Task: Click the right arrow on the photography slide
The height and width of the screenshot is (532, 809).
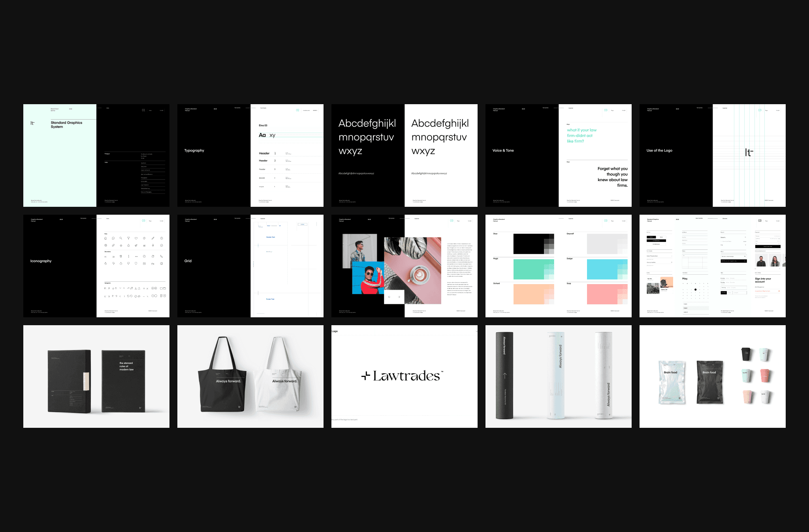Action: (399, 297)
